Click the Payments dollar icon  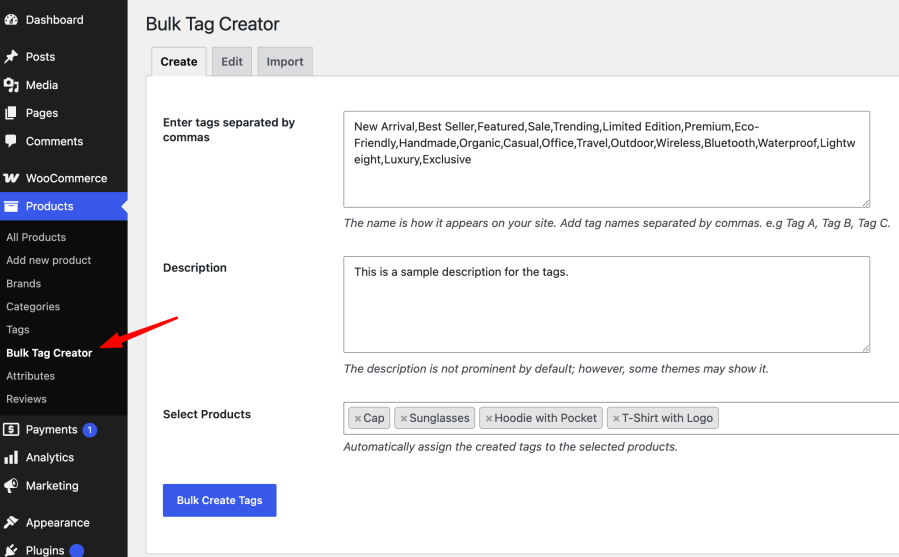[11, 429]
